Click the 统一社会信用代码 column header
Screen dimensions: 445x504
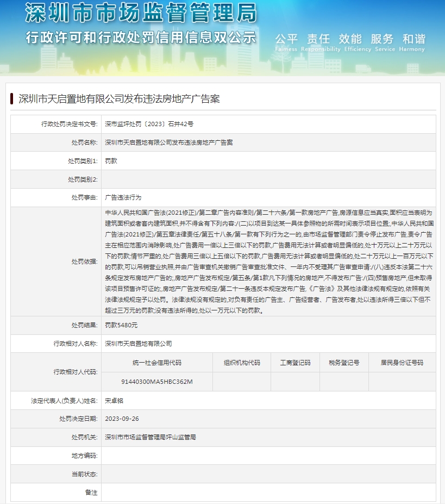tap(157, 363)
